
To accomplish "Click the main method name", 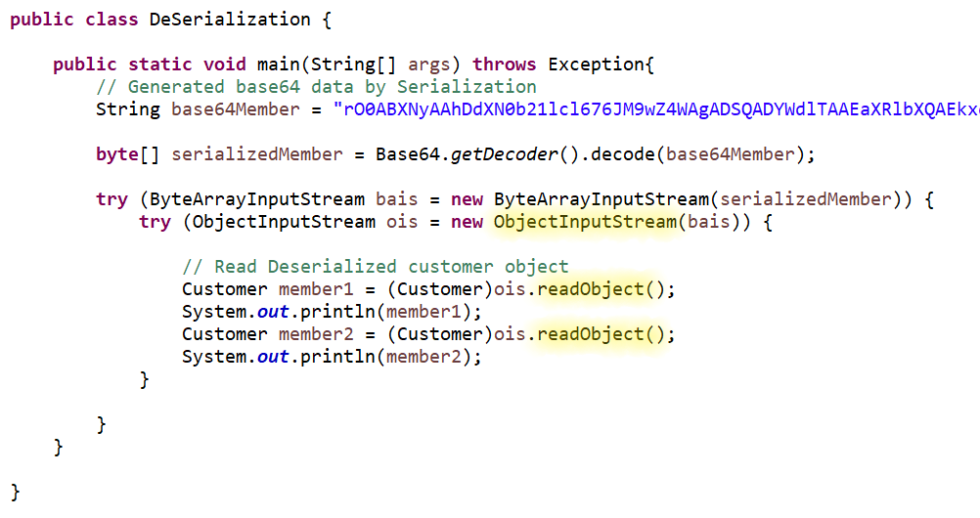I will pos(278,65).
